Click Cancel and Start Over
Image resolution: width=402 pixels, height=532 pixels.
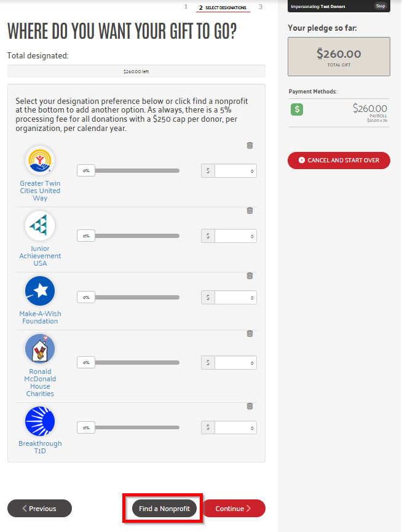pyautogui.click(x=339, y=161)
